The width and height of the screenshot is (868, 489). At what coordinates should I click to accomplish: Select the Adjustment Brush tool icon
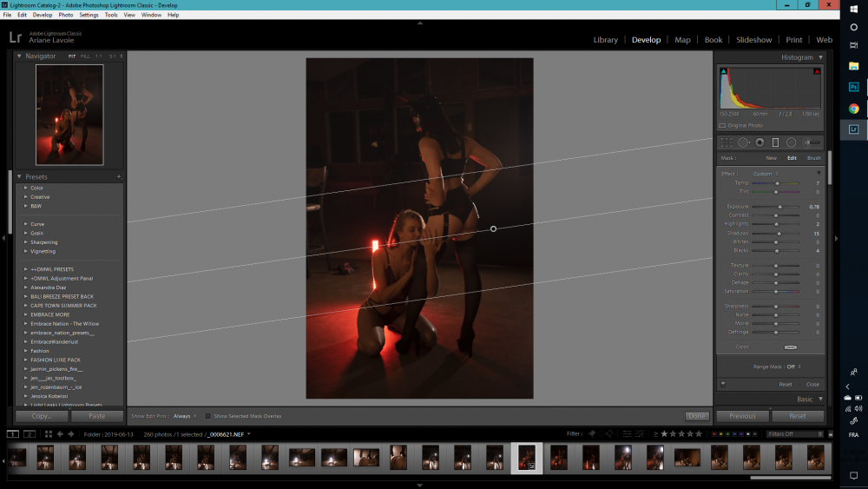point(811,142)
